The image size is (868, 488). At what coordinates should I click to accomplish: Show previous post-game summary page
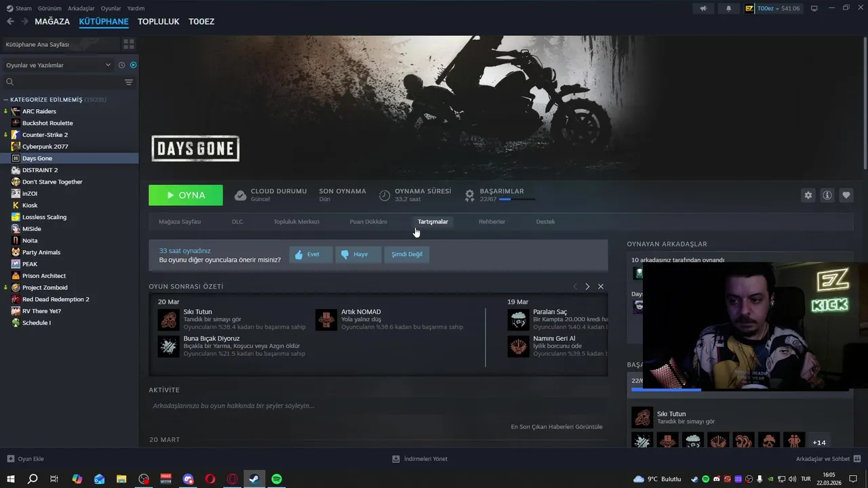click(575, 287)
